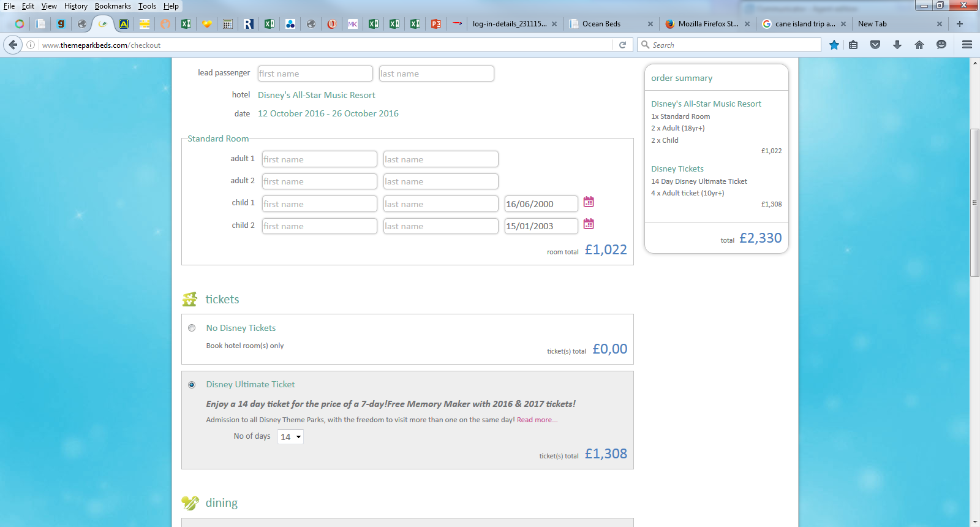Focus the adult 2 last name field
The image size is (980, 527).
[440, 181]
